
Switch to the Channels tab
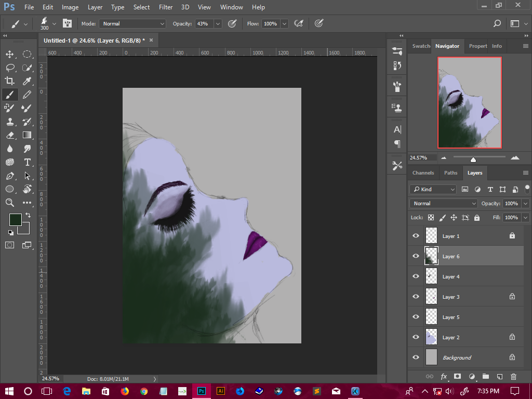click(423, 172)
